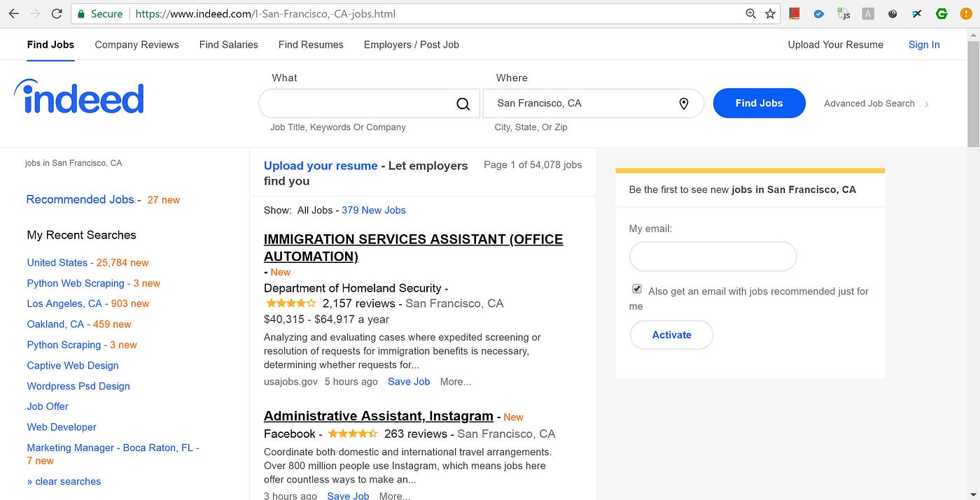
Task: Click into the My email input field
Action: (x=713, y=257)
